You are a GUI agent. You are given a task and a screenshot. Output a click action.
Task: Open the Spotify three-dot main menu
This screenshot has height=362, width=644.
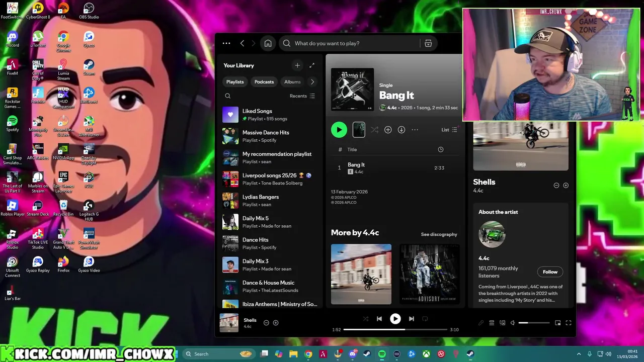[226, 43]
